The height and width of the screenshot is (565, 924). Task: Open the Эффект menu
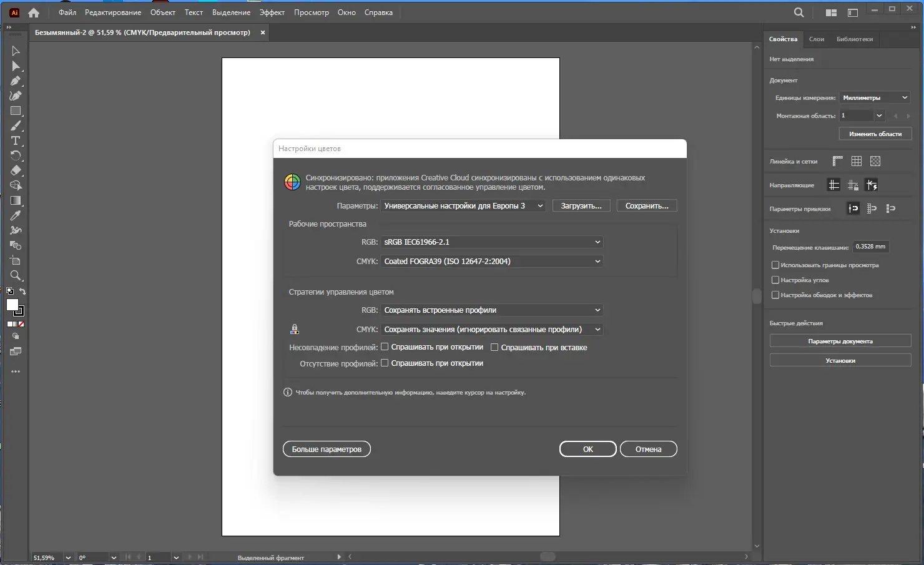(x=272, y=12)
